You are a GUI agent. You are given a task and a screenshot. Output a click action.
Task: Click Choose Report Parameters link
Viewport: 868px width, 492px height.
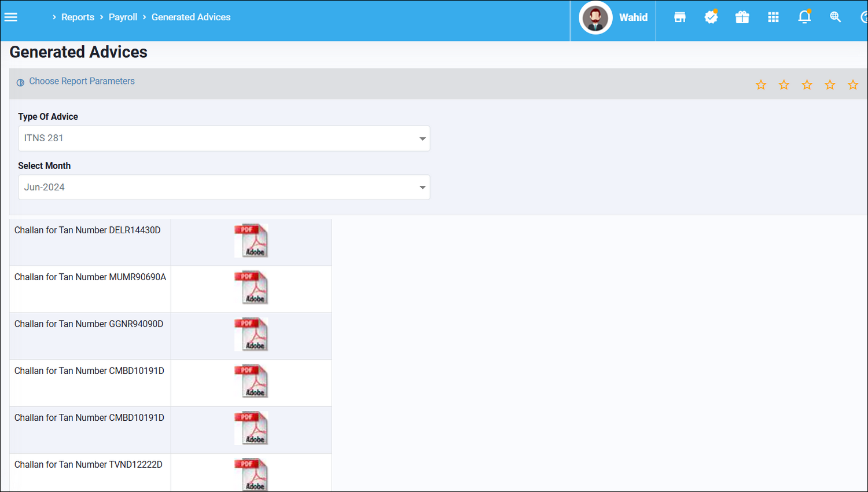(x=82, y=82)
